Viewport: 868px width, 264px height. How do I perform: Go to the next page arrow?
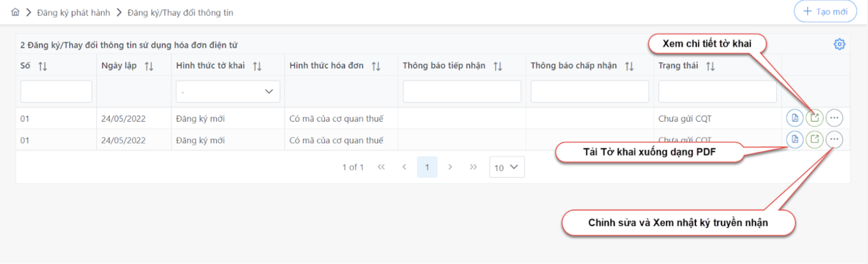[x=450, y=167]
